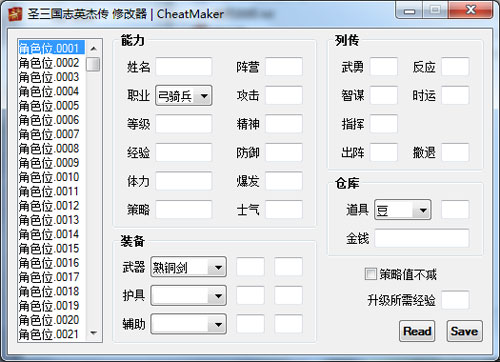The image size is (500, 362).
Task: Click the CheatMaker app icon in title bar
Action: click(x=15, y=14)
